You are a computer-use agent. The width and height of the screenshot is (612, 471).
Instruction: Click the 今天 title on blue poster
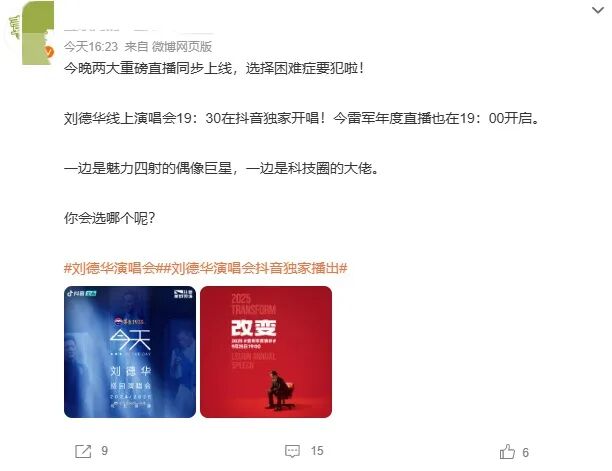pos(130,340)
